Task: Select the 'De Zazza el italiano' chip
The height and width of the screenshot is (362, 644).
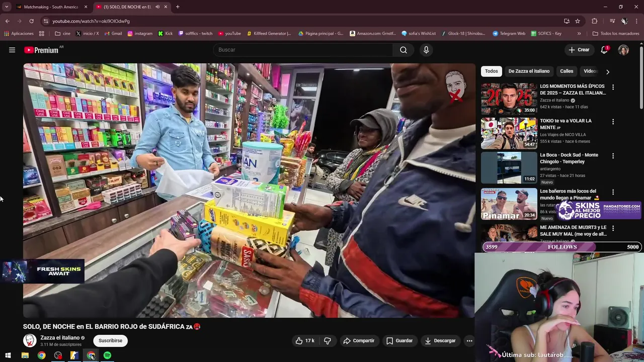Action: click(x=529, y=71)
